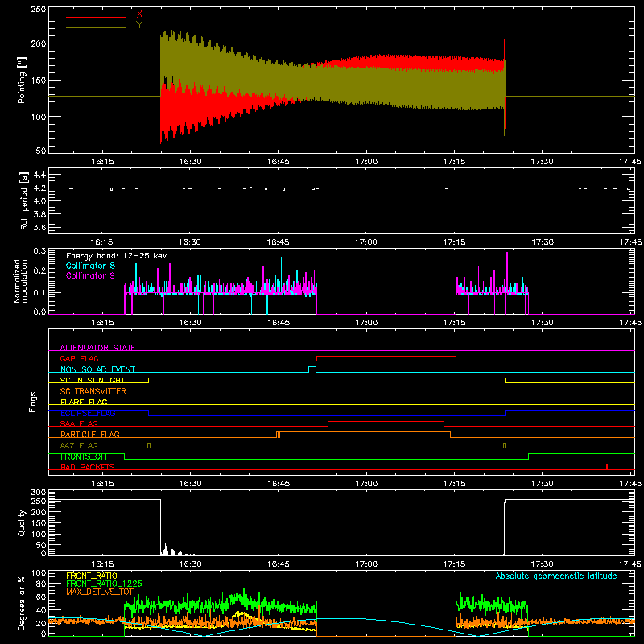The height and width of the screenshot is (644, 644).
Task: Click the SC_TRANSMITTER flag label
Action: pyautogui.click(x=93, y=391)
